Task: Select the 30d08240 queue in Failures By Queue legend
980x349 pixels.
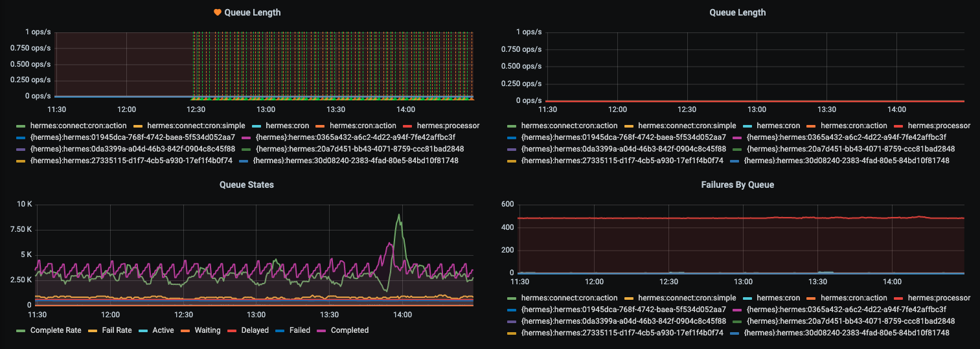Action: coord(847,333)
